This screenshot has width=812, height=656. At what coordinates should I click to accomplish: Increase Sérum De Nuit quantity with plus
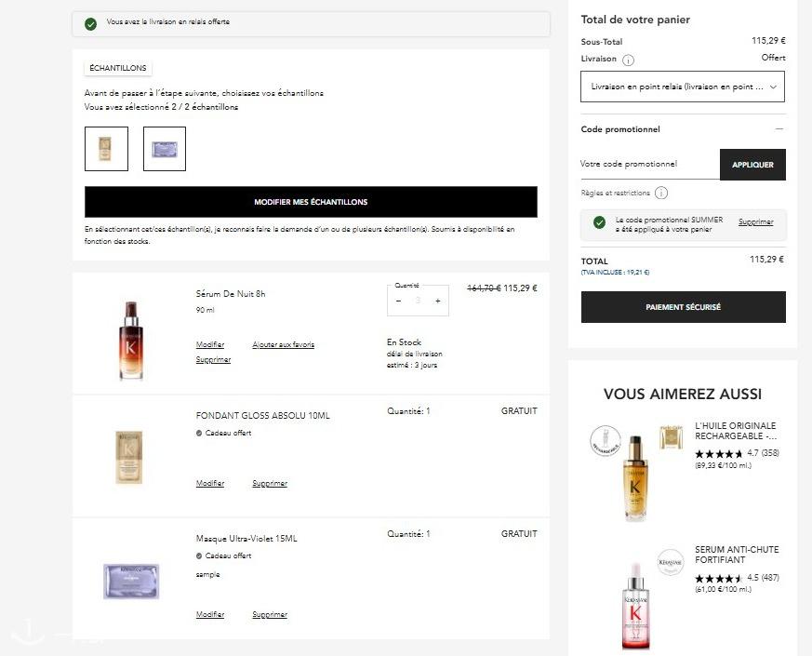[x=438, y=301]
